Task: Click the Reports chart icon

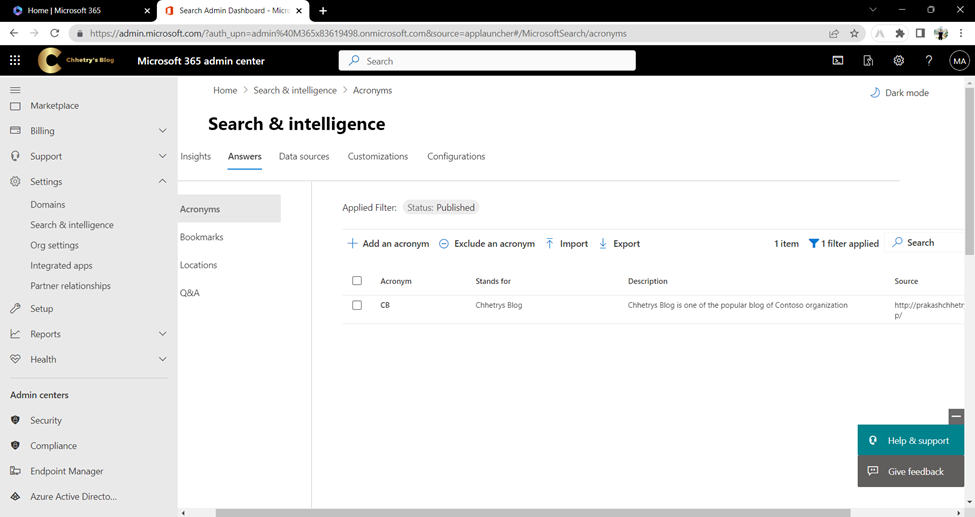Action: coord(16,334)
